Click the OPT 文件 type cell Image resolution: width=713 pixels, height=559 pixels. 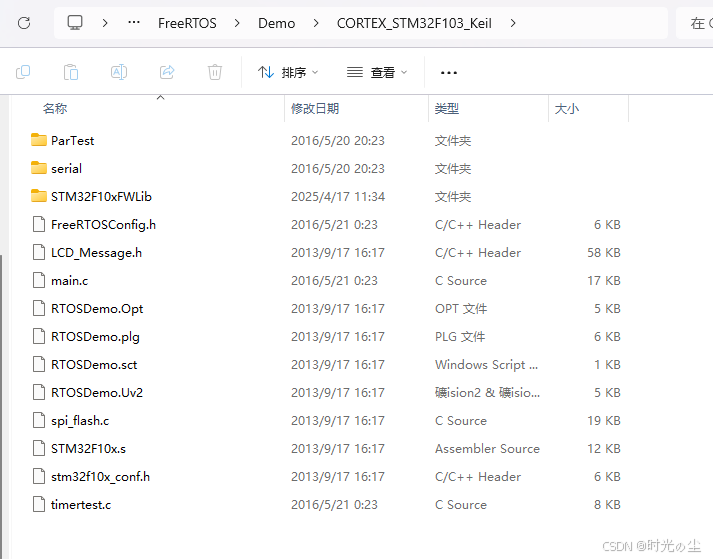click(461, 309)
